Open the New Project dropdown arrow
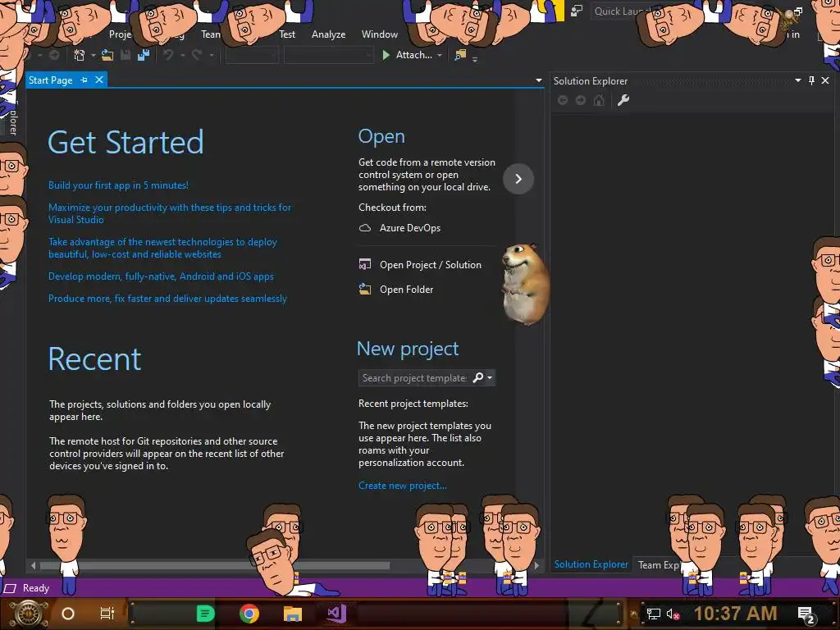 click(x=94, y=55)
